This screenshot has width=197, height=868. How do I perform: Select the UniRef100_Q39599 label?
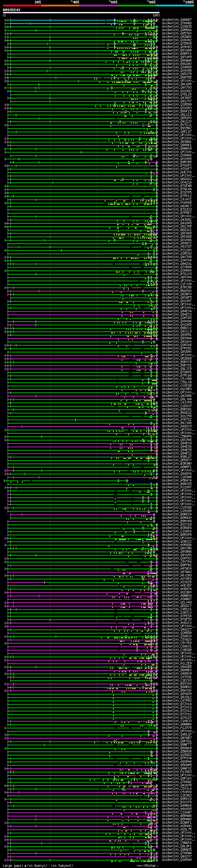coord(177,104)
